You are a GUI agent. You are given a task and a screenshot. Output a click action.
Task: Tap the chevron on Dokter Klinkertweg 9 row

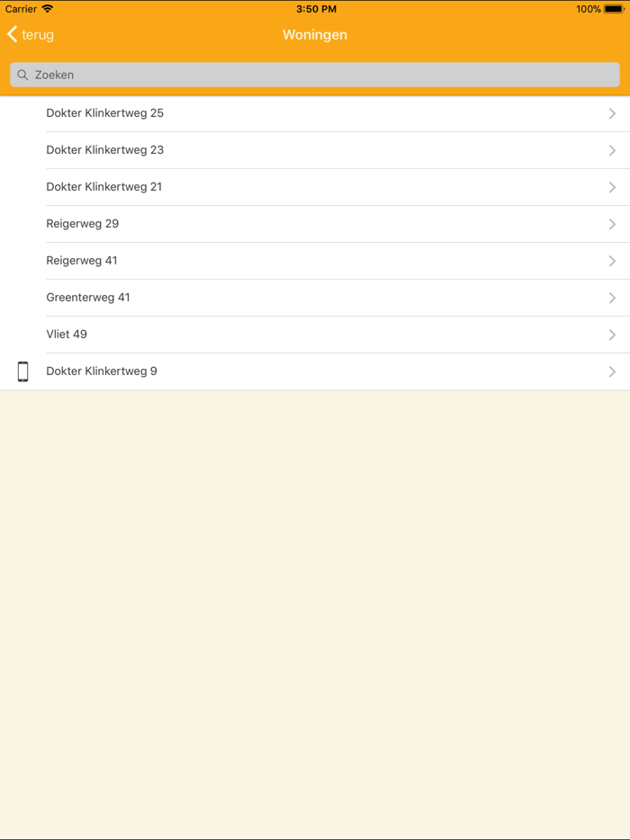[x=613, y=371]
